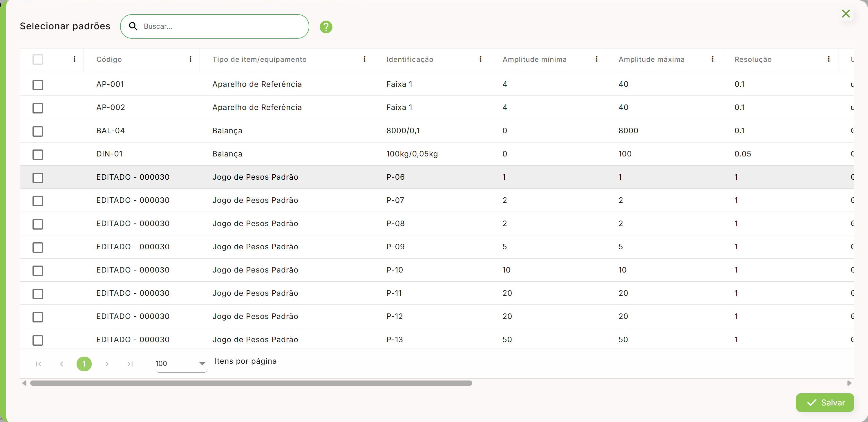Screen dimensions: 868x422
Task: Click the green help question mark icon
Action: 326,27
